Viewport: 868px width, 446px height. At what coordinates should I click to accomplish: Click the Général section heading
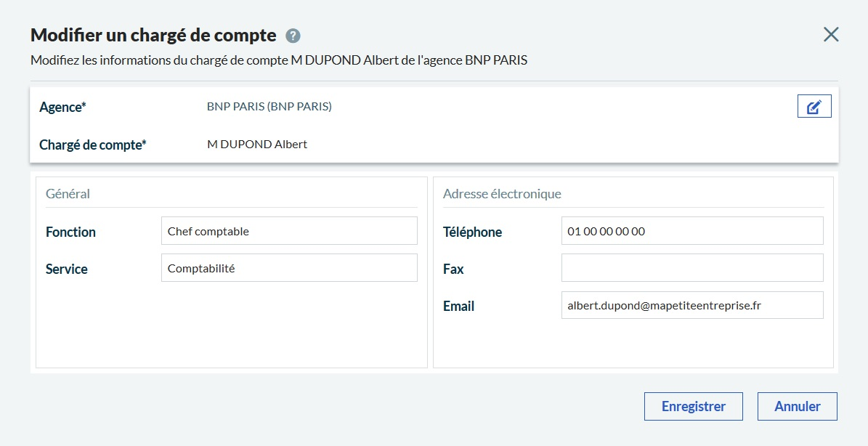click(68, 194)
